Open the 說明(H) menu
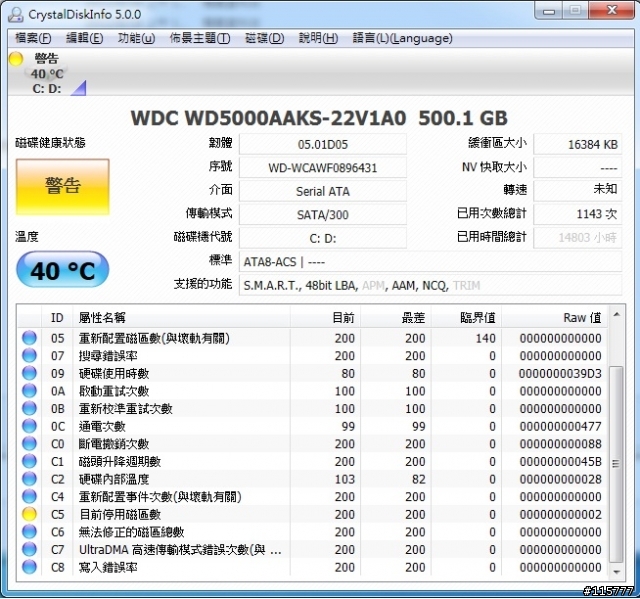Screen dimensions: 640x599 [318, 38]
